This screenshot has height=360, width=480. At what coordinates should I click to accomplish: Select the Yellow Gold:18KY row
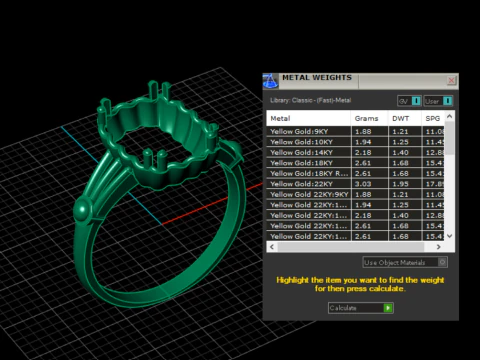click(x=355, y=163)
